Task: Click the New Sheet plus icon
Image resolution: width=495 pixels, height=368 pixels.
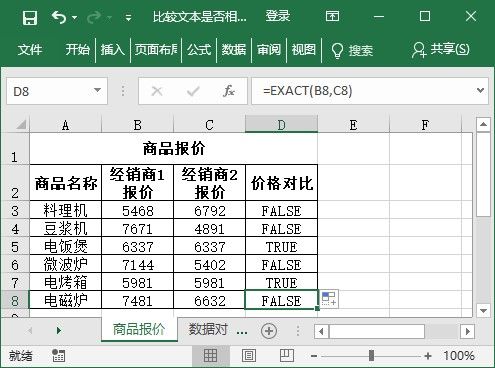Action: 269,331
